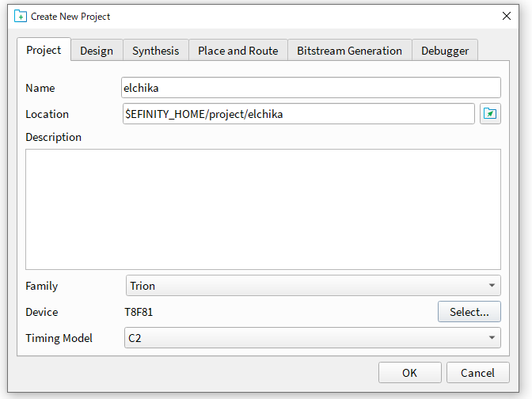Click the browse folder icon next to Location
Viewport: 532px width, 399px height.
[491, 114]
